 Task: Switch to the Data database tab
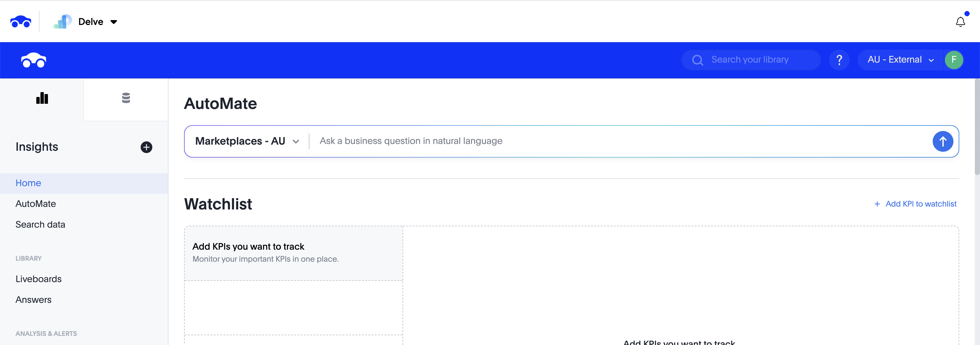pyautogui.click(x=126, y=98)
